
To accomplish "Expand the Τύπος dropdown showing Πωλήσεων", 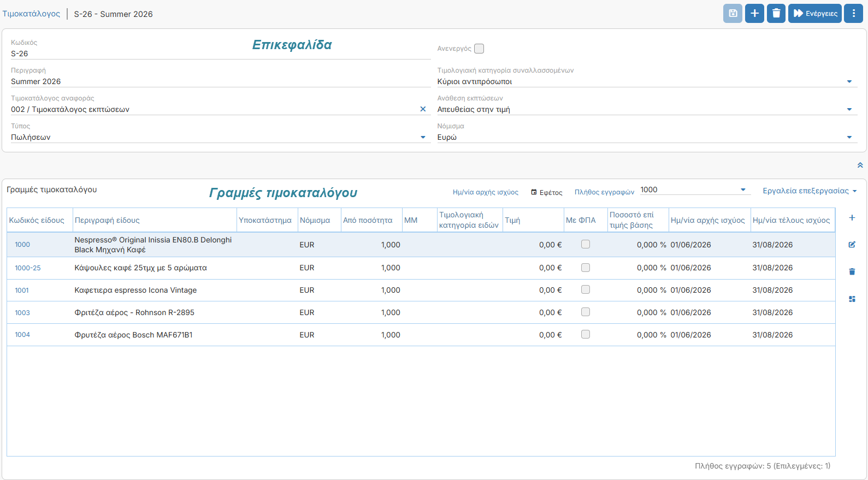I will pyautogui.click(x=221, y=137).
